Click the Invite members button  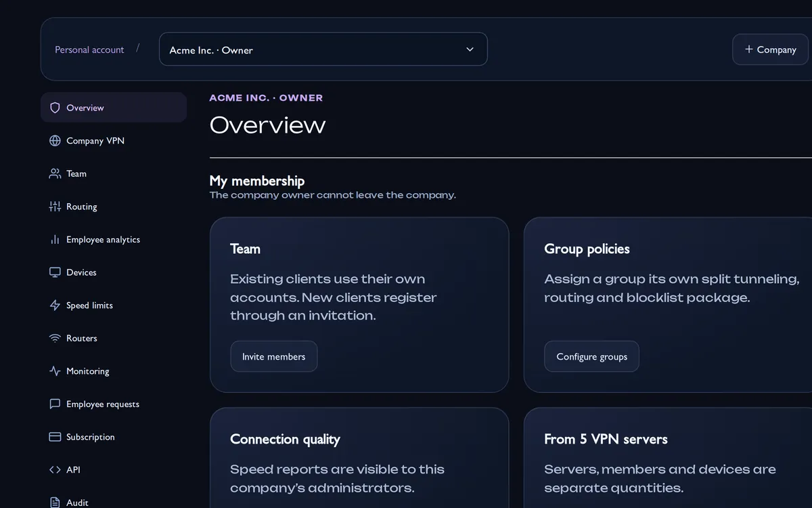[274, 356]
